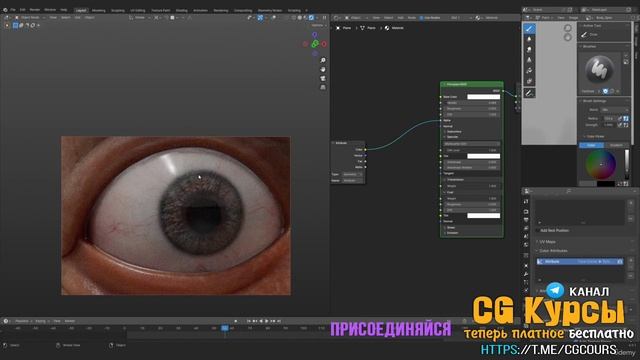Screen dimensions: 640x360
Task: Toggle viewport gizmo visibility button
Action: pyautogui.click(x=260, y=18)
